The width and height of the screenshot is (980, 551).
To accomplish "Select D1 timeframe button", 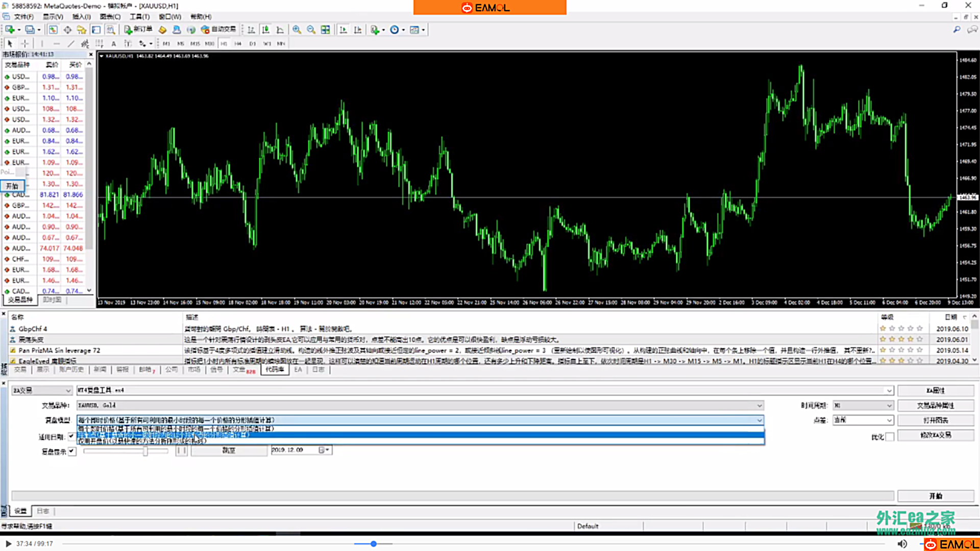I will [252, 43].
